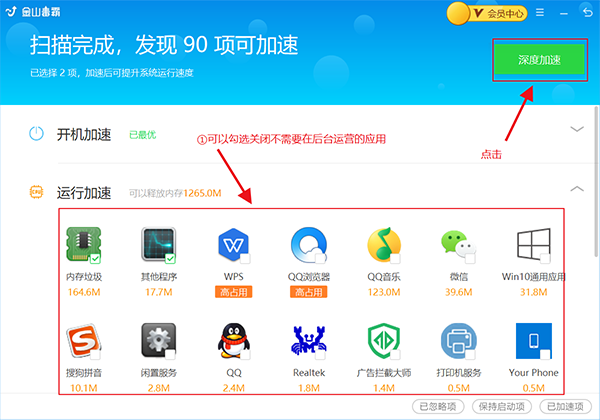The height and width of the screenshot is (420, 600).
Task: Uncheck the 内存垃圾 checkbox
Action: click(x=95, y=259)
